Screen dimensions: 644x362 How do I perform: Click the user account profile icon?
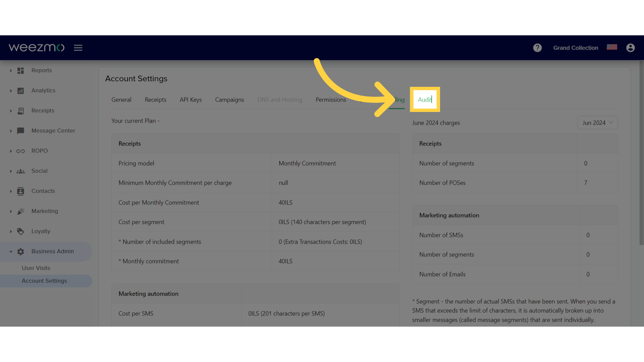(x=631, y=48)
